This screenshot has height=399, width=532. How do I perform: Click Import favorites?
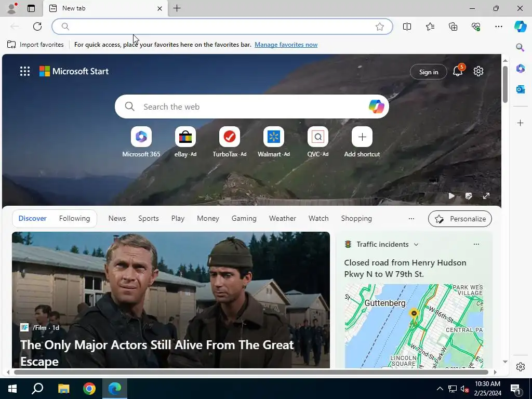coord(35,45)
